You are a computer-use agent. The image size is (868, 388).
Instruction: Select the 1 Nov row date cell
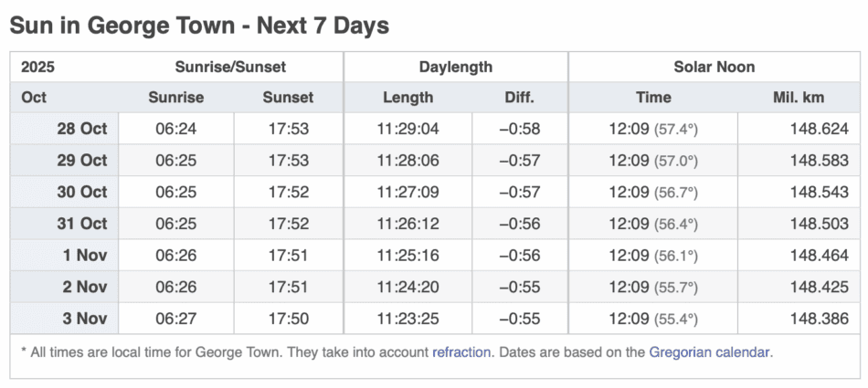coord(85,255)
